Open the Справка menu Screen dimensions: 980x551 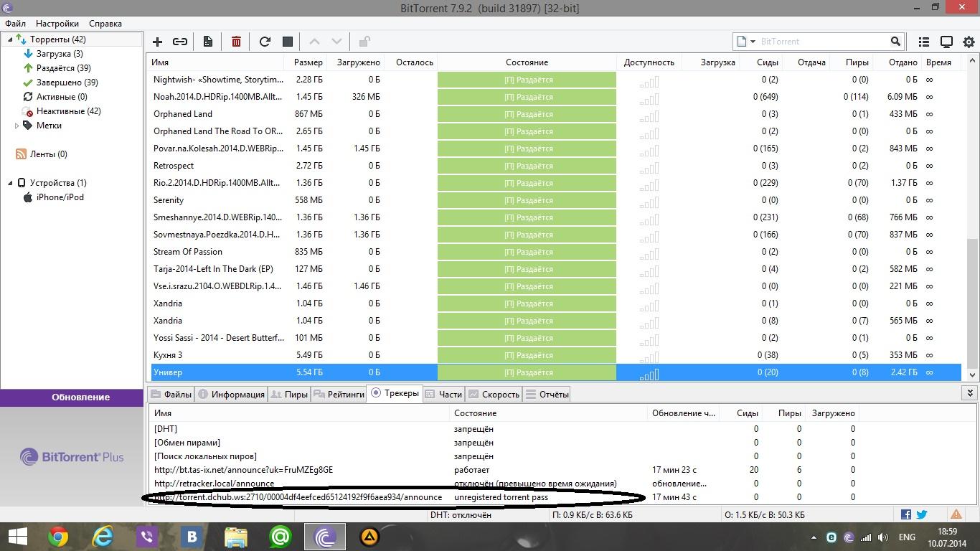pos(105,24)
